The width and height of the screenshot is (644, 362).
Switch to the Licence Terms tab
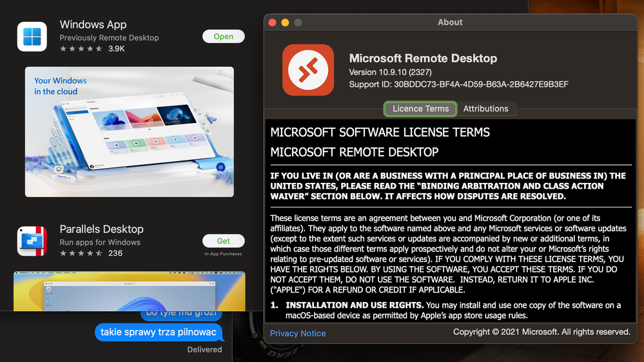coord(420,109)
